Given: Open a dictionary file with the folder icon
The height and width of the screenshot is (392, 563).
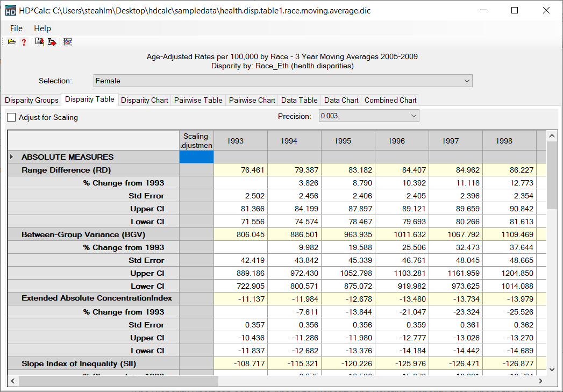Looking at the screenshot, I should (x=11, y=41).
